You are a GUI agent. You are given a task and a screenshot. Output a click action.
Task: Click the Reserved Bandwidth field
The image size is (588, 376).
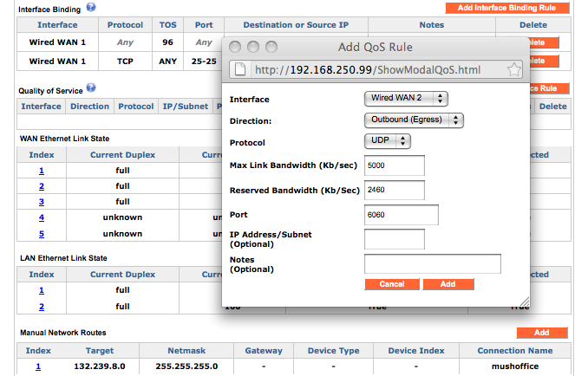[x=395, y=190]
